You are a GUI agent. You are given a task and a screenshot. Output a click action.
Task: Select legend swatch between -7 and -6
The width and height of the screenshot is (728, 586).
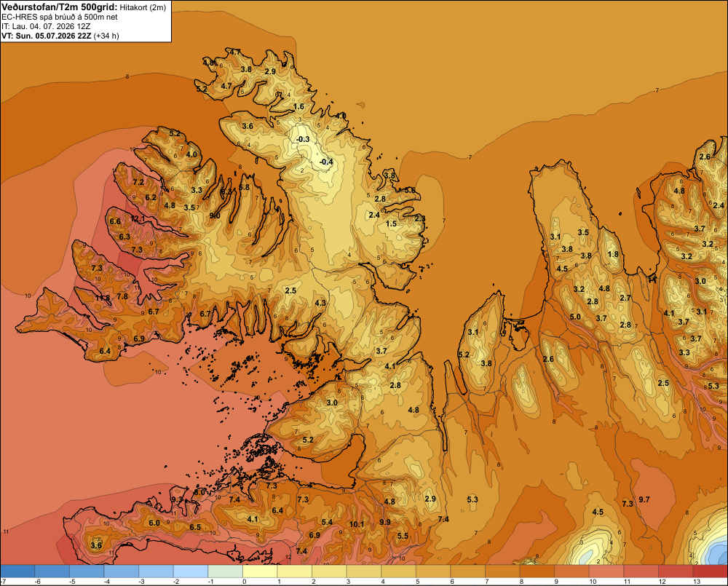pos(17,571)
